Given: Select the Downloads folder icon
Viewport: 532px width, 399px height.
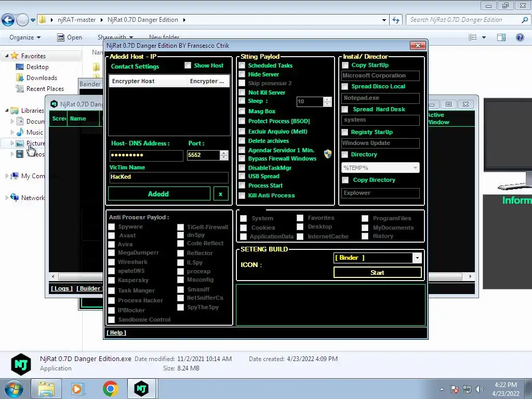Looking at the screenshot, I should [x=20, y=78].
